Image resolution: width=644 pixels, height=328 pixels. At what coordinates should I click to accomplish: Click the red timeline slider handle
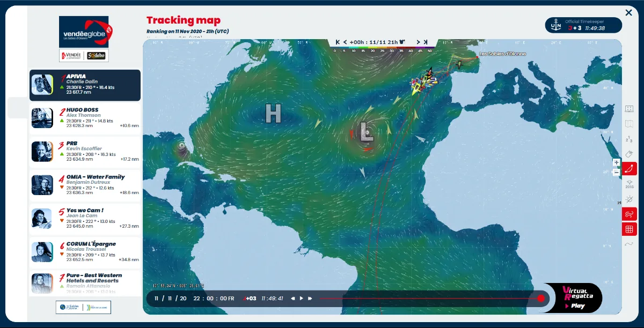point(540,299)
